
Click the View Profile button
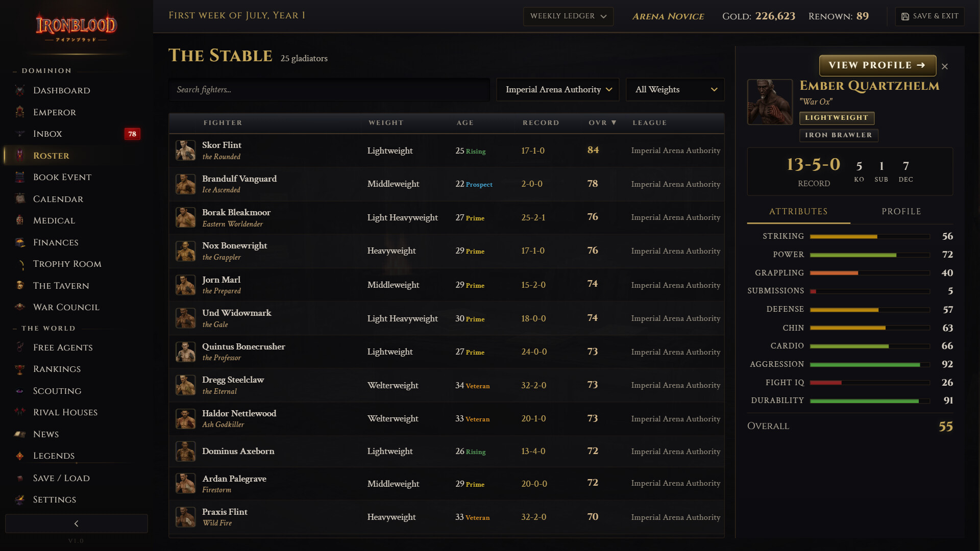pyautogui.click(x=877, y=65)
